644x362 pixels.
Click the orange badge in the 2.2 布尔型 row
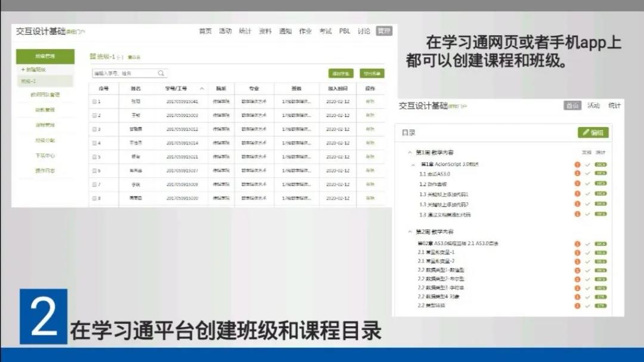(577, 279)
